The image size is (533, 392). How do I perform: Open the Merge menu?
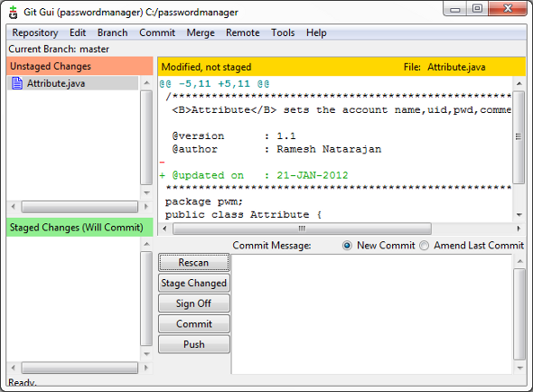click(201, 33)
